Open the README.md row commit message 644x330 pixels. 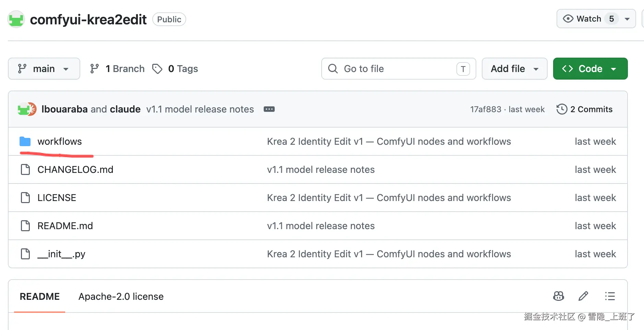point(321,226)
